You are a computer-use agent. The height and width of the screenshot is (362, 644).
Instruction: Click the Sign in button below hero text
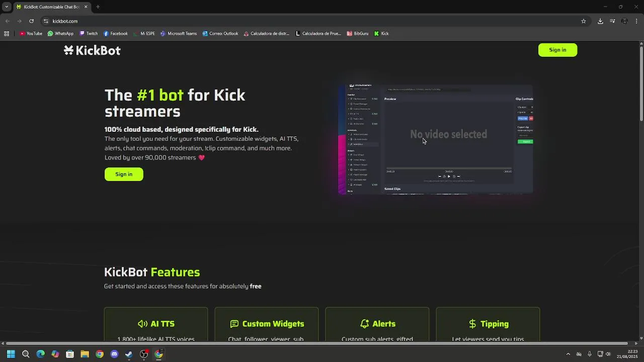(124, 174)
